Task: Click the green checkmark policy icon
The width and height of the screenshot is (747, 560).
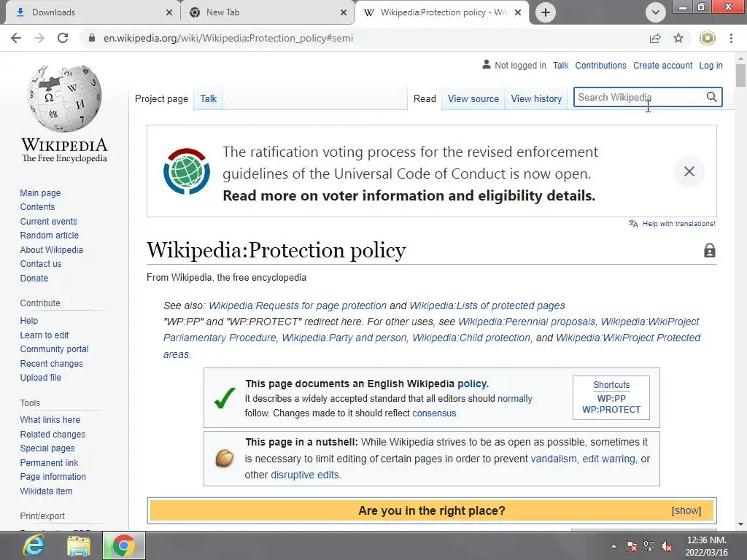Action: [x=225, y=398]
